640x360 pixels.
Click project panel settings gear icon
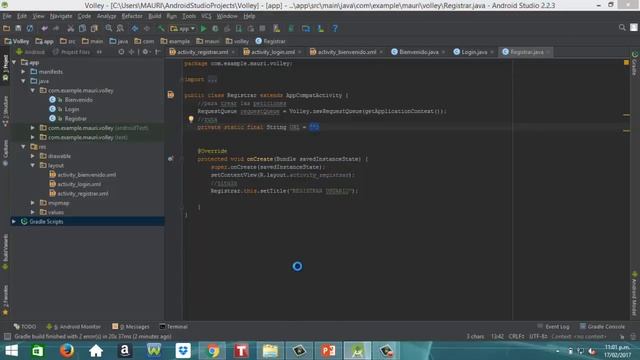click(x=145, y=52)
